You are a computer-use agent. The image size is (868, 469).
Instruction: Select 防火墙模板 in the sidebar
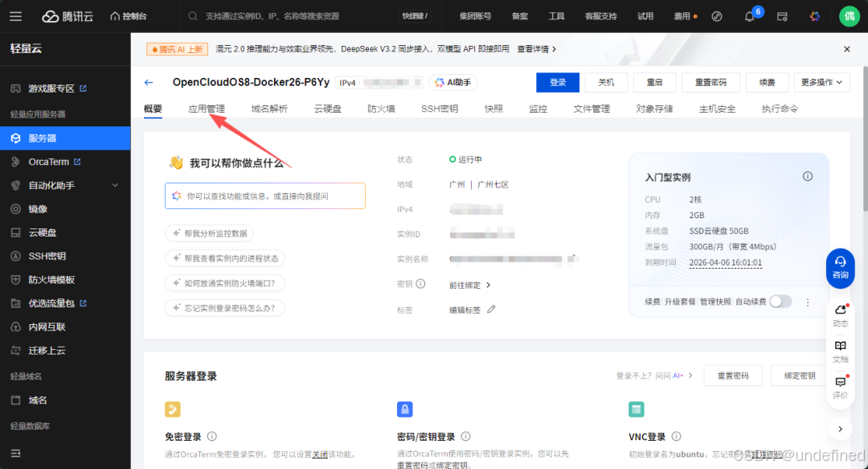point(65,280)
